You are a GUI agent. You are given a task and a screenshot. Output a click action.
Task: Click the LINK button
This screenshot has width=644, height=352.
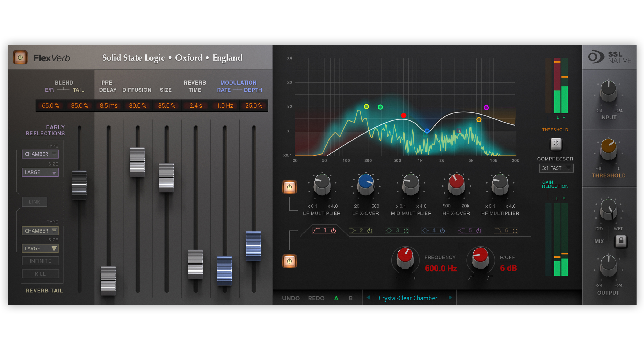click(34, 202)
